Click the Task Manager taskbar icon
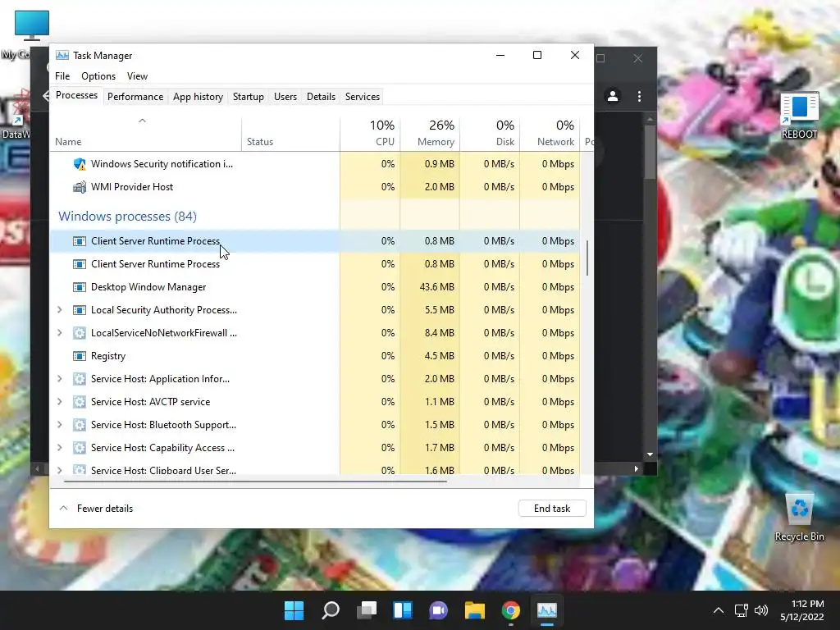The width and height of the screenshot is (840, 630). point(547,610)
